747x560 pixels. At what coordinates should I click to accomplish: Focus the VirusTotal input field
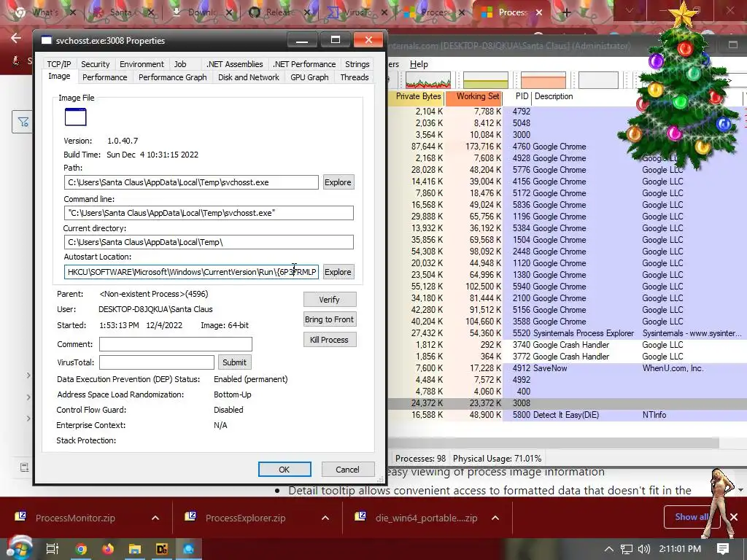tap(157, 362)
